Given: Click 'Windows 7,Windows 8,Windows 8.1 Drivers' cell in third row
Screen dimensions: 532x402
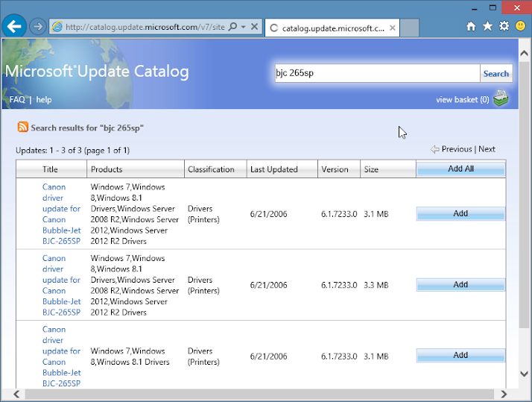Looking at the screenshot, I should [x=130, y=357].
